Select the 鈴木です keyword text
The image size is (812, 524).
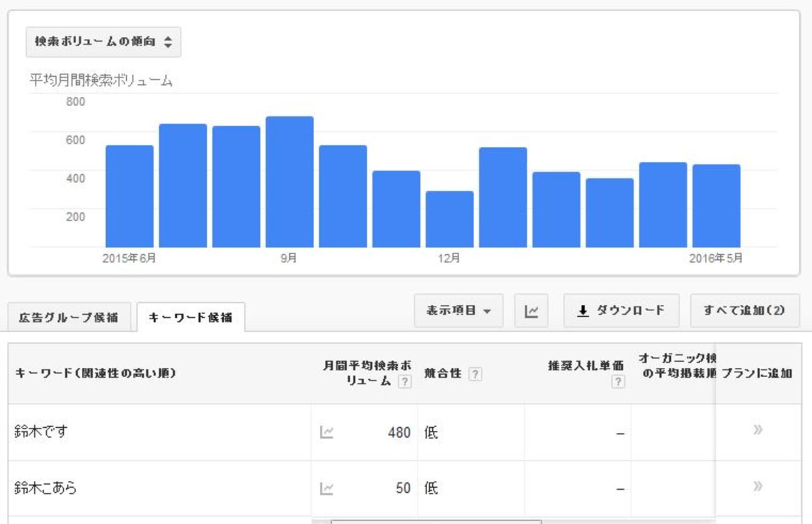coord(41,432)
